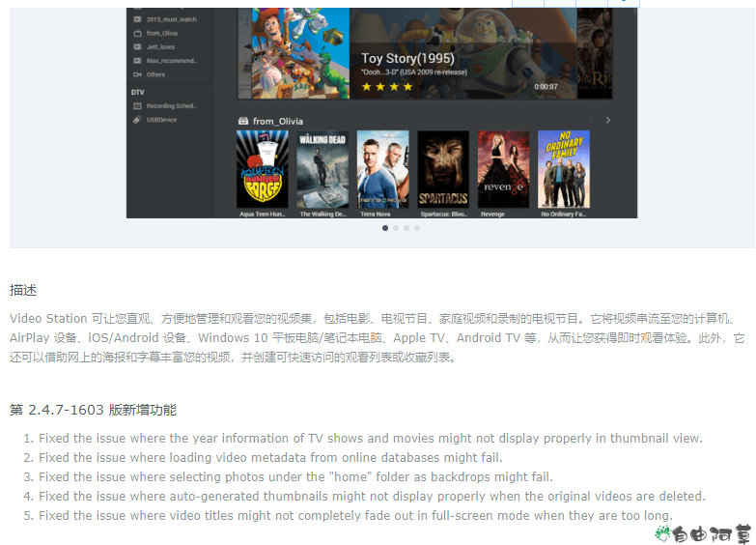This screenshot has width=756, height=545.
Task: Go to previous page of from_Olivia list
Action: coord(591,120)
